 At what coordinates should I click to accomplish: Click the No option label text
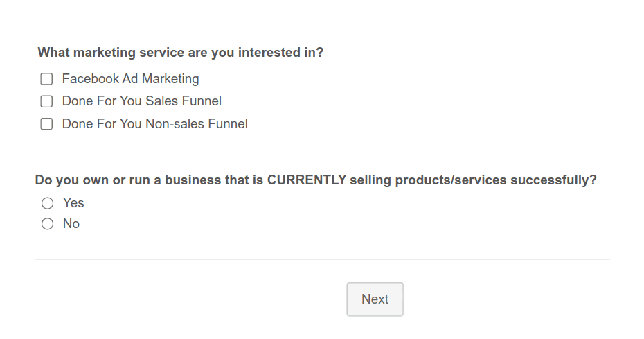click(x=71, y=224)
